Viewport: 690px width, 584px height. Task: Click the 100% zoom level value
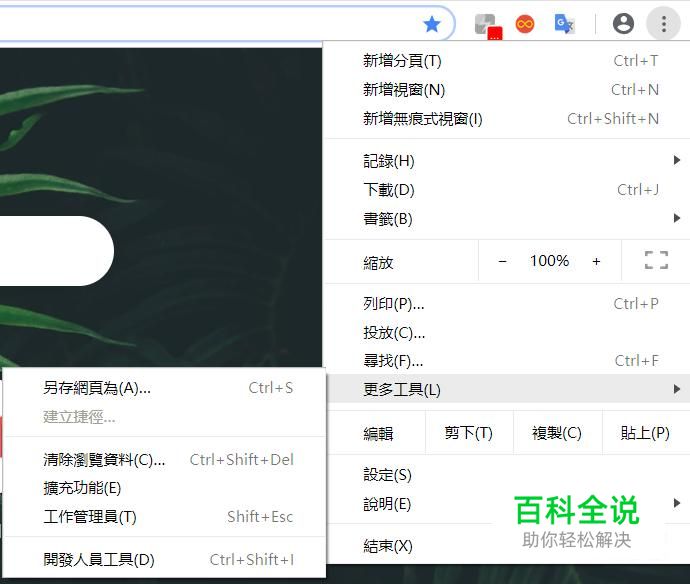click(549, 261)
